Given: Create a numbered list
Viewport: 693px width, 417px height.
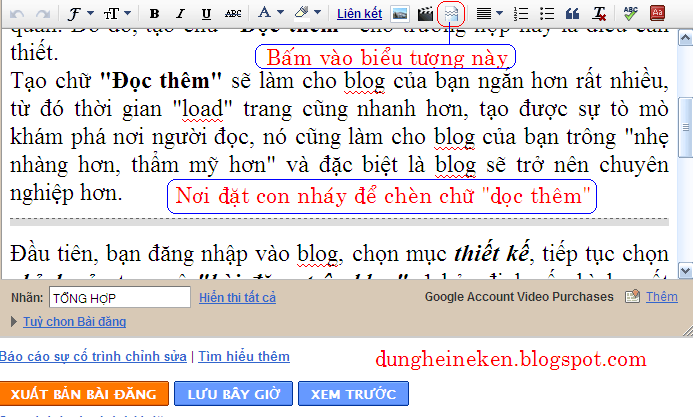Looking at the screenshot, I should tap(521, 14).
